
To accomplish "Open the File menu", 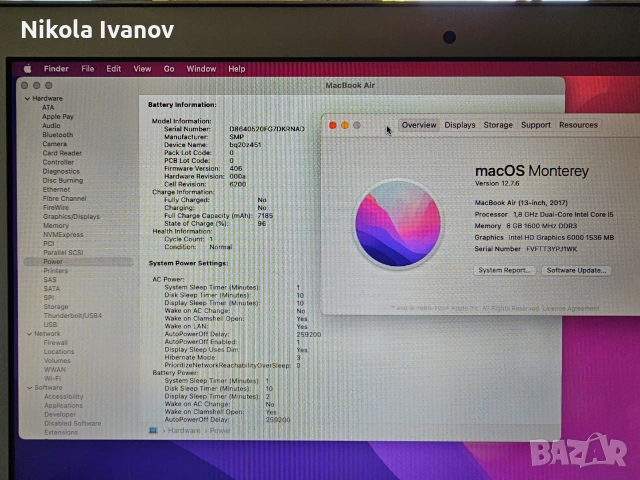I will pyautogui.click(x=87, y=69).
